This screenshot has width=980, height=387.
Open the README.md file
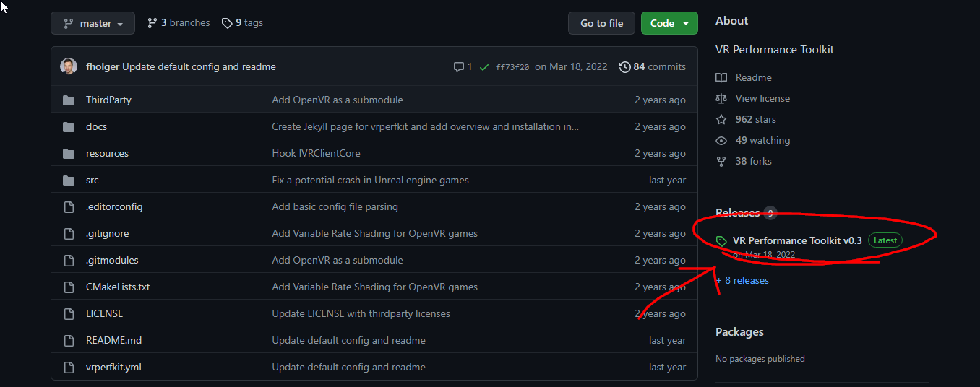pyautogui.click(x=113, y=340)
